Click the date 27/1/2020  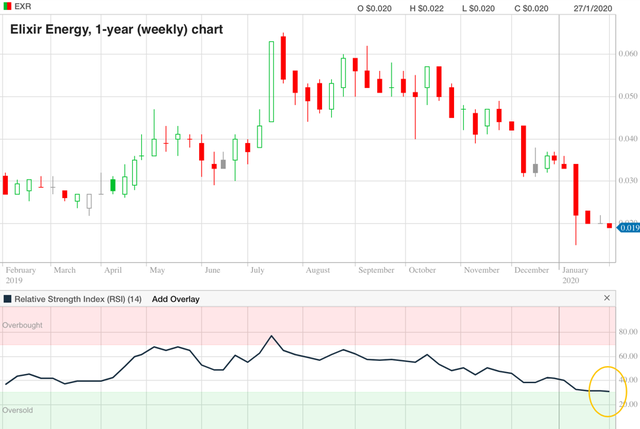pos(593,9)
